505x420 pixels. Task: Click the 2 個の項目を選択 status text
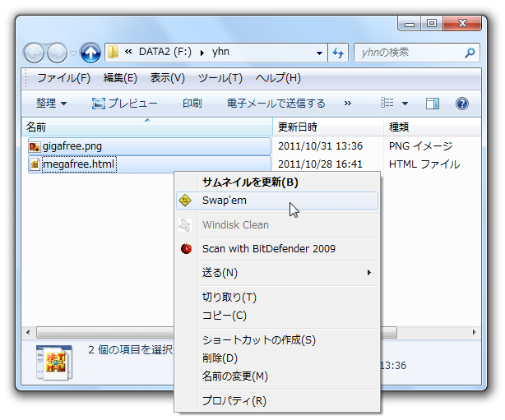[x=131, y=350]
